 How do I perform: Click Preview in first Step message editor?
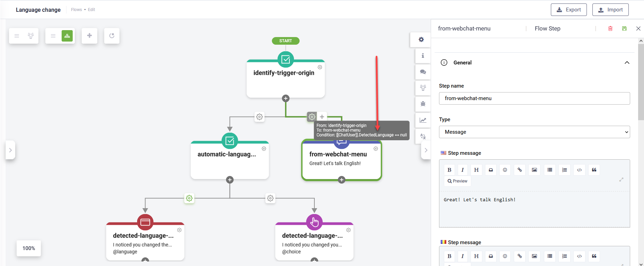click(x=457, y=181)
